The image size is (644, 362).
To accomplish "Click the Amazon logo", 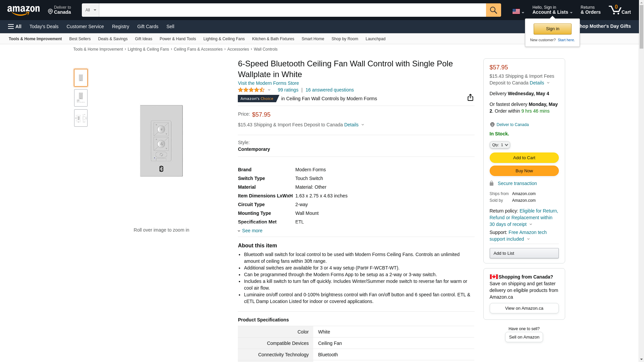I will [x=23, y=11].
